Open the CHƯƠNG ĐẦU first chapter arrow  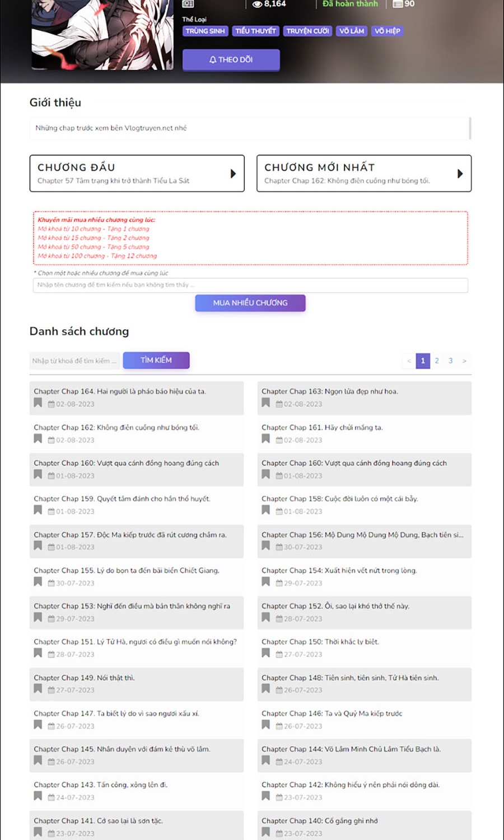(233, 174)
